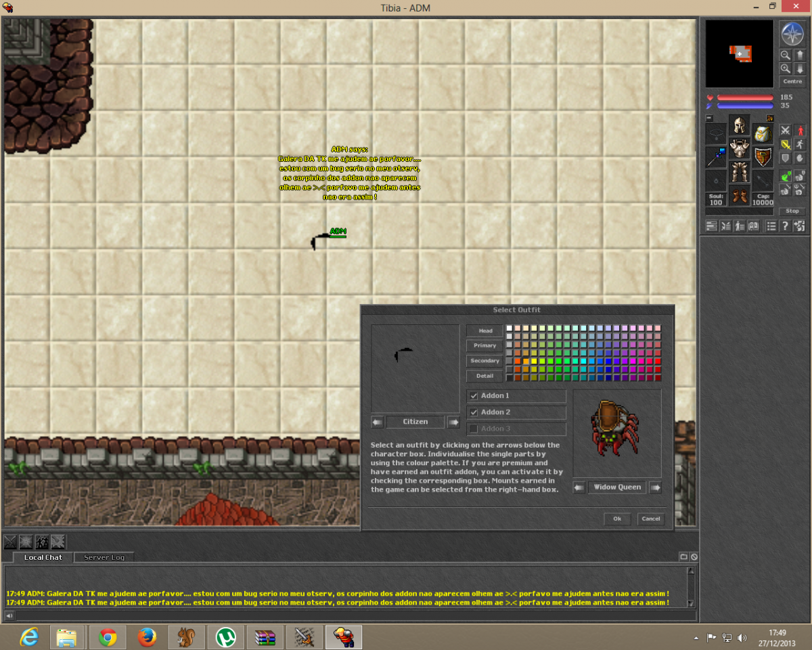Open Google Chrome from taskbar
Screen dimensions: 812x650
pos(108,637)
